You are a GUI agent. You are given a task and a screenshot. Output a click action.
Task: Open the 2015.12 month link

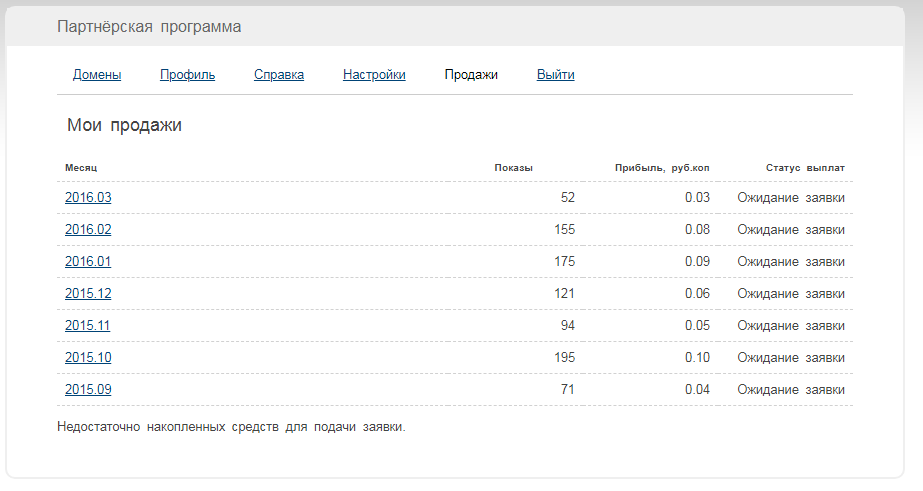point(88,293)
